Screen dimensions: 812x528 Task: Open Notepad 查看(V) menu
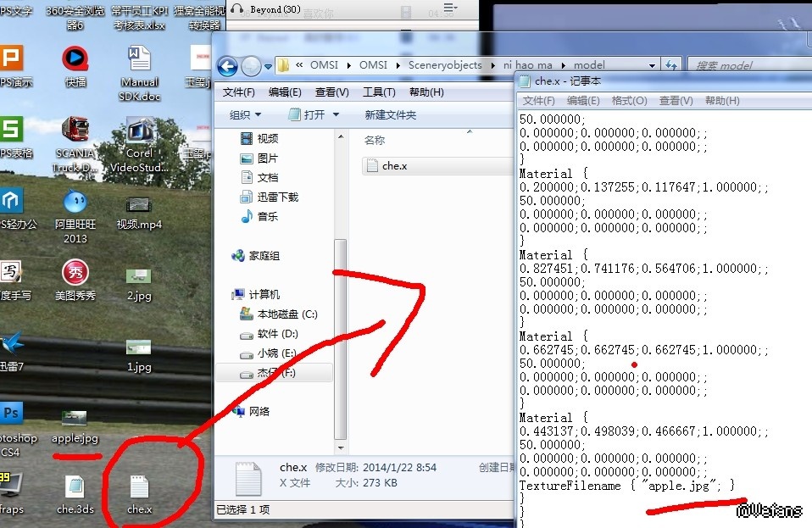[x=676, y=100]
